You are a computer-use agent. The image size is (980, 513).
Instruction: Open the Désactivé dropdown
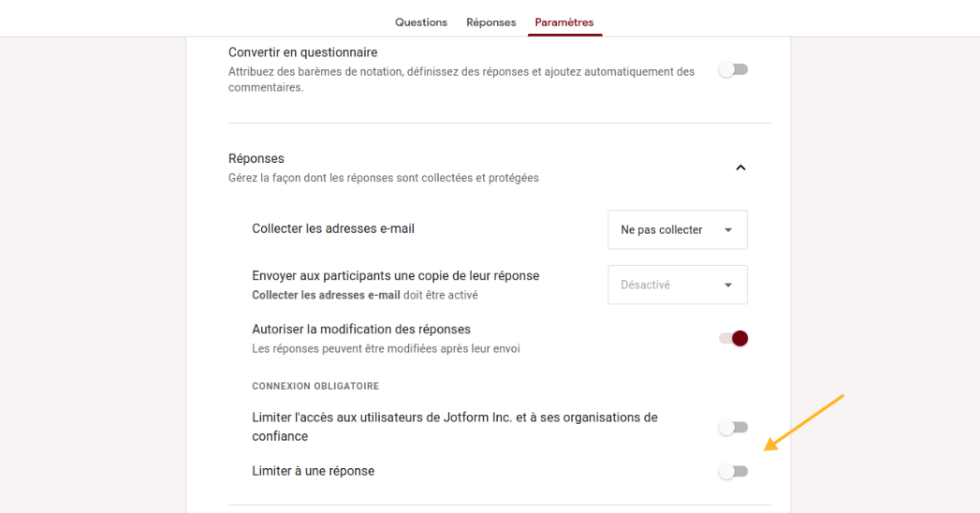click(677, 285)
